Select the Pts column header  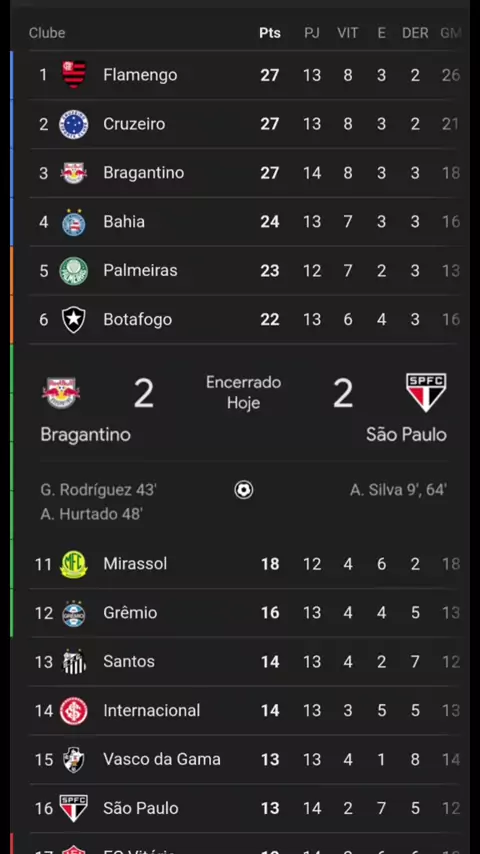(270, 33)
